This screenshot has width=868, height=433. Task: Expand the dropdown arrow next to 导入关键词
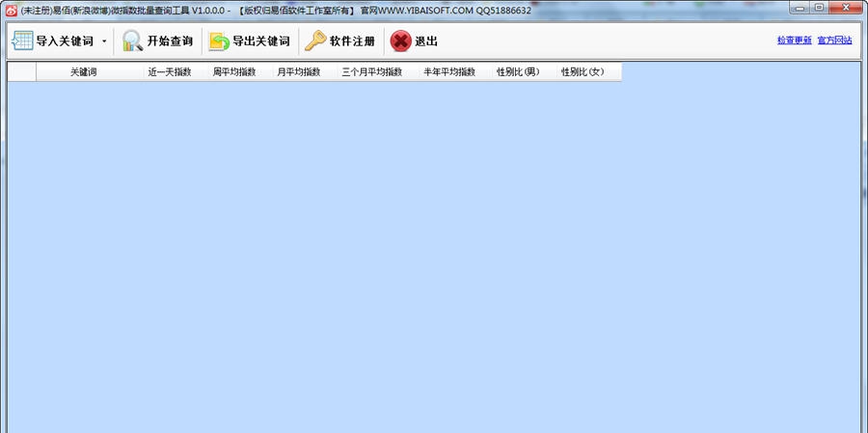pyautogui.click(x=104, y=41)
